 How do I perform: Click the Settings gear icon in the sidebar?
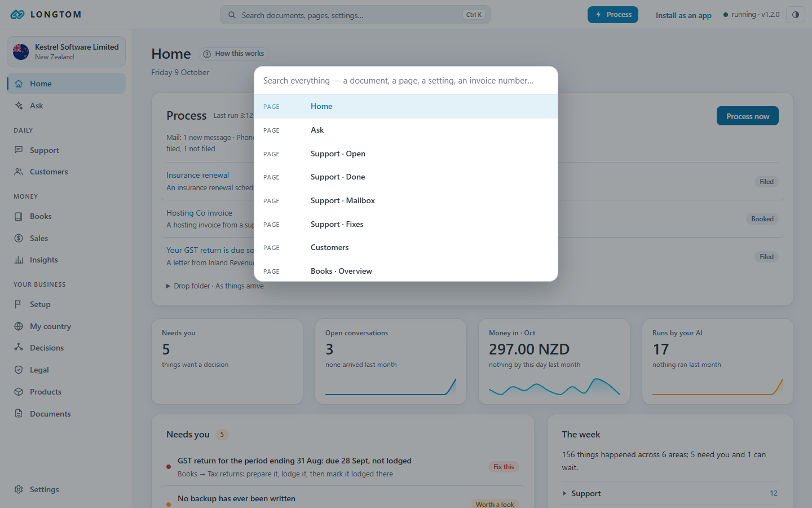(x=19, y=489)
